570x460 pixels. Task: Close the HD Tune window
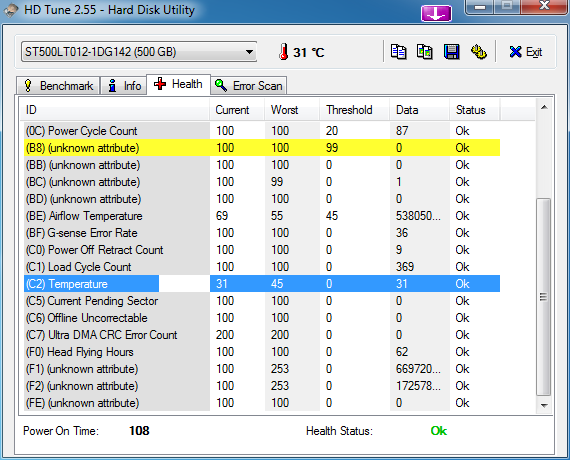544,6
